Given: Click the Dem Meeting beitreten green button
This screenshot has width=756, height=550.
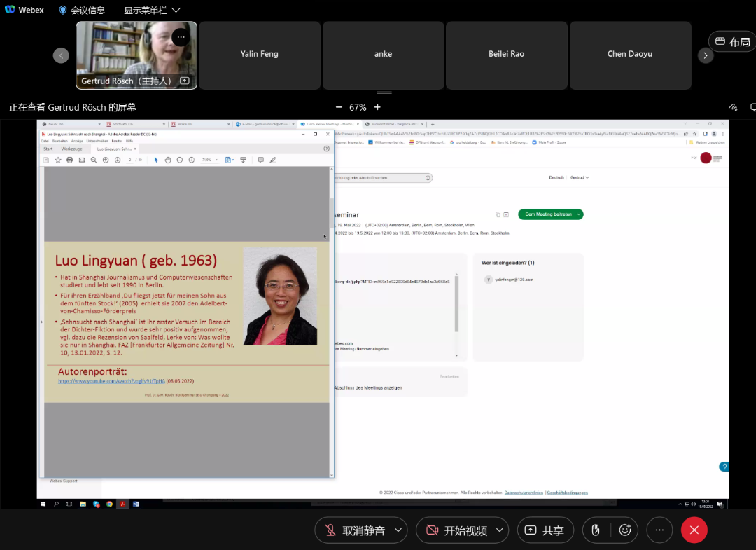Looking at the screenshot, I should (547, 214).
